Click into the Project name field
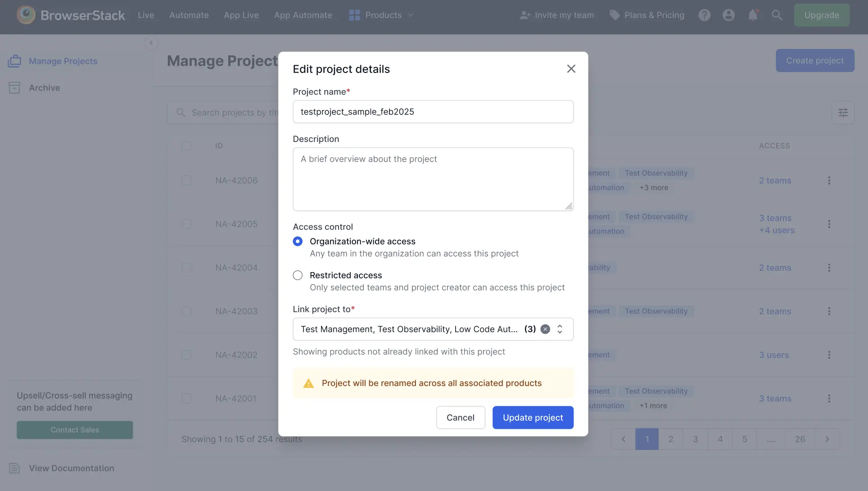The height and width of the screenshot is (491, 868). pos(433,112)
